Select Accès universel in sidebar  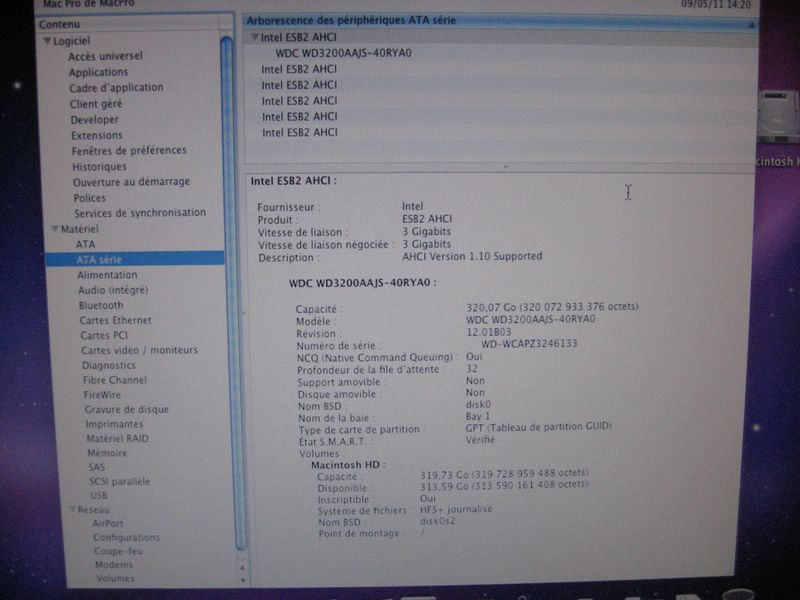(106, 57)
